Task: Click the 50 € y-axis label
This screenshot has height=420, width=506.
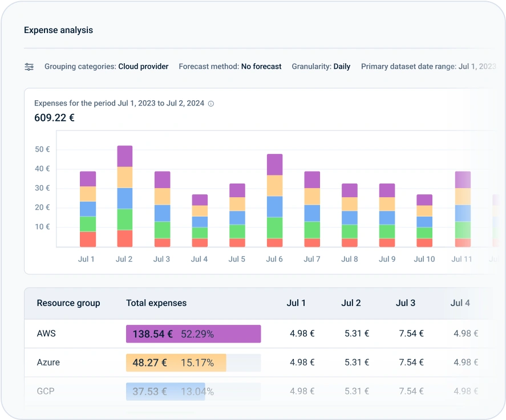Action: coord(42,149)
